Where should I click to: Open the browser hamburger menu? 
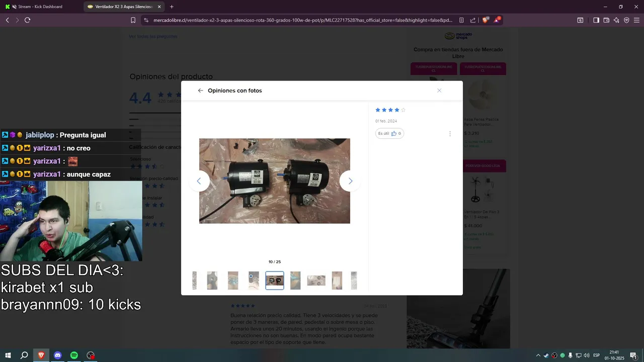point(636,20)
